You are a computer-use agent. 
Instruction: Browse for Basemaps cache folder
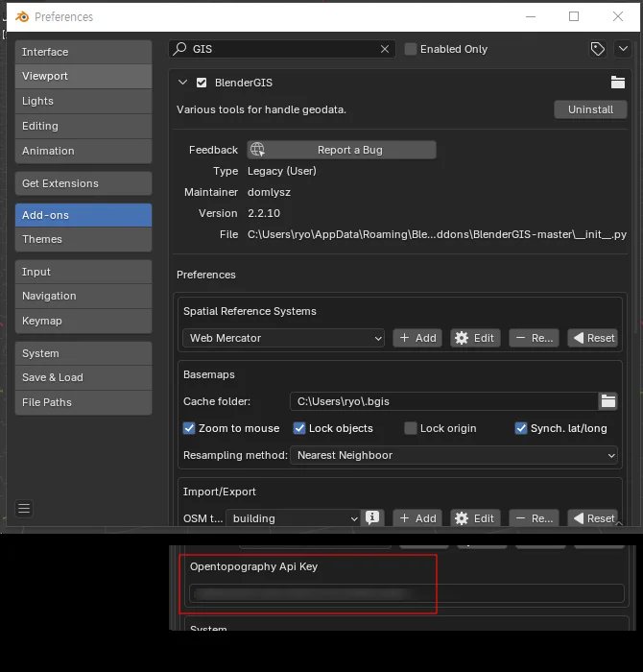pos(608,401)
